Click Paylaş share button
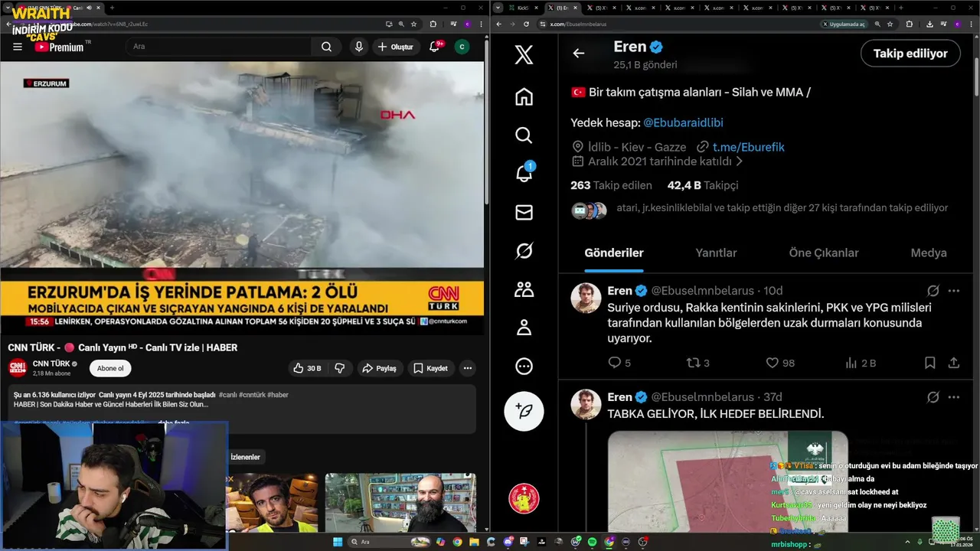 380,368
